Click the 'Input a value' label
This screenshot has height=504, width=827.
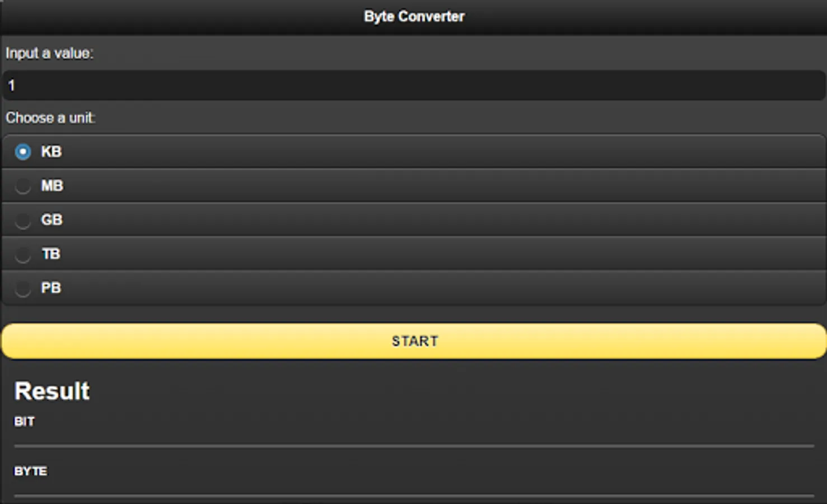49,53
